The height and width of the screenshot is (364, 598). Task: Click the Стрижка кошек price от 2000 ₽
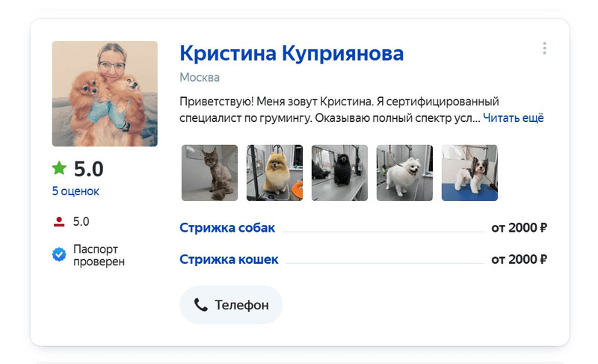[519, 259]
